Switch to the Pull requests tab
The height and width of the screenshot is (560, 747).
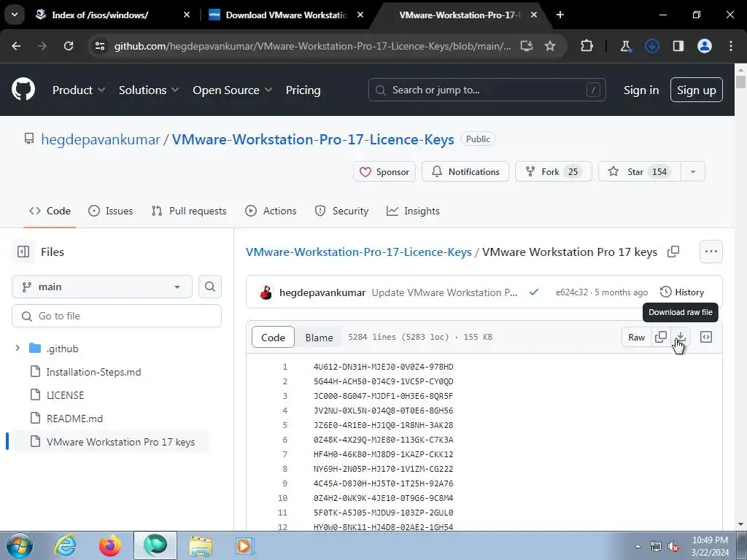click(189, 211)
